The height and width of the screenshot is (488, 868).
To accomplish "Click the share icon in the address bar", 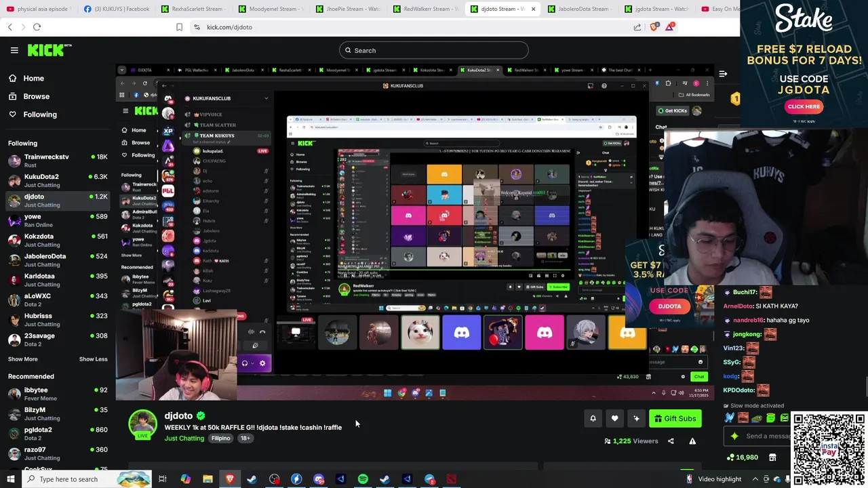I will (637, 27).
